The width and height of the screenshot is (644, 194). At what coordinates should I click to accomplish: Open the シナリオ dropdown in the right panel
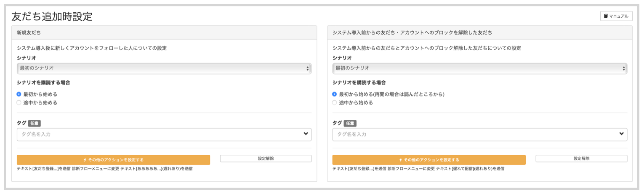point(479,68)
